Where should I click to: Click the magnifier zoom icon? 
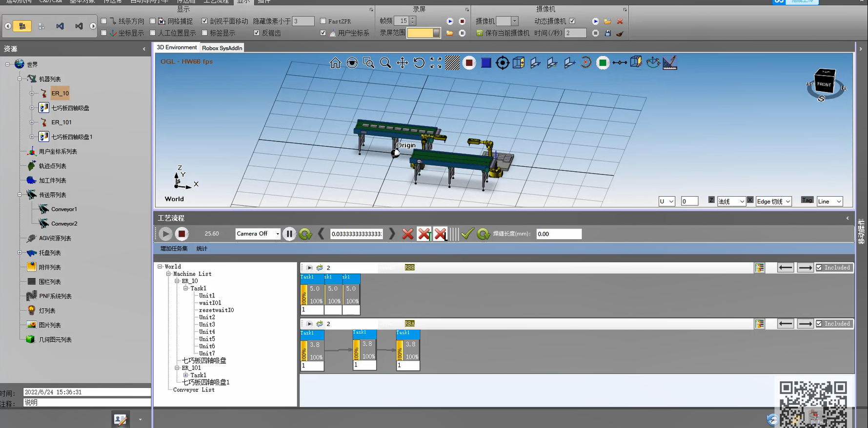pos(385,63)
